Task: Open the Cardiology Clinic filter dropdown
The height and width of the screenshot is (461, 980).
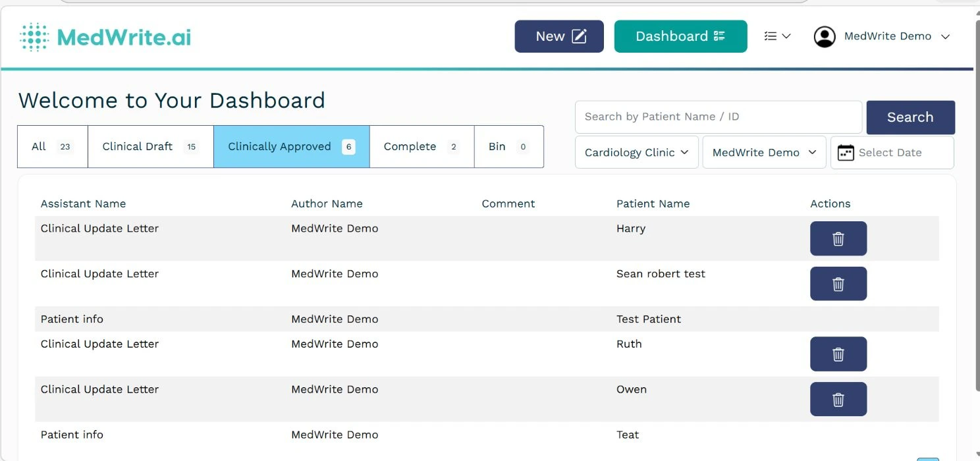Action: click(636, 151)
